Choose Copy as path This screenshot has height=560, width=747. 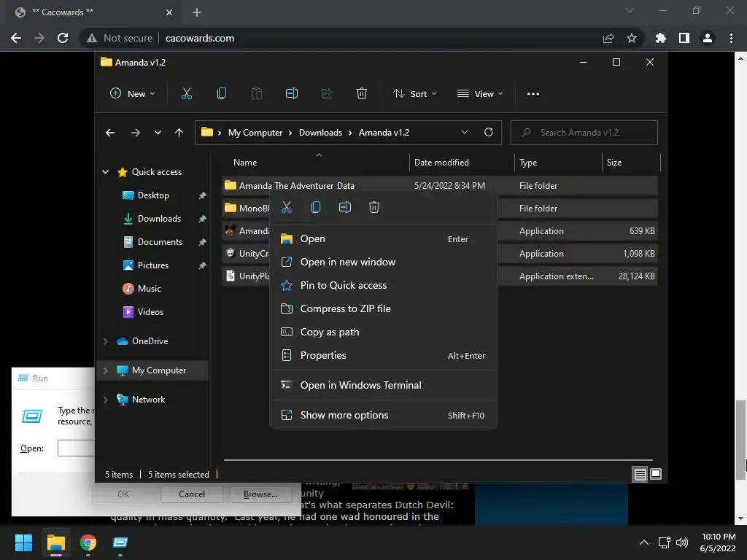[x=383, y=332]
